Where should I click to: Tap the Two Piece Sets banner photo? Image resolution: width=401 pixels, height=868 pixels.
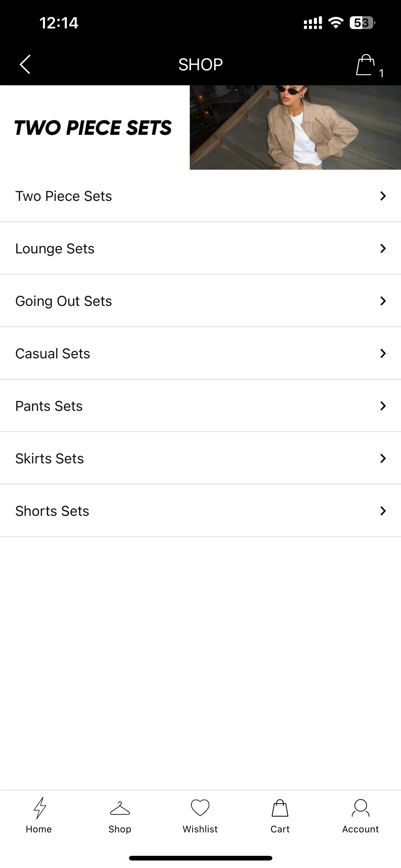pyautogui.click(x=295, y=127)
